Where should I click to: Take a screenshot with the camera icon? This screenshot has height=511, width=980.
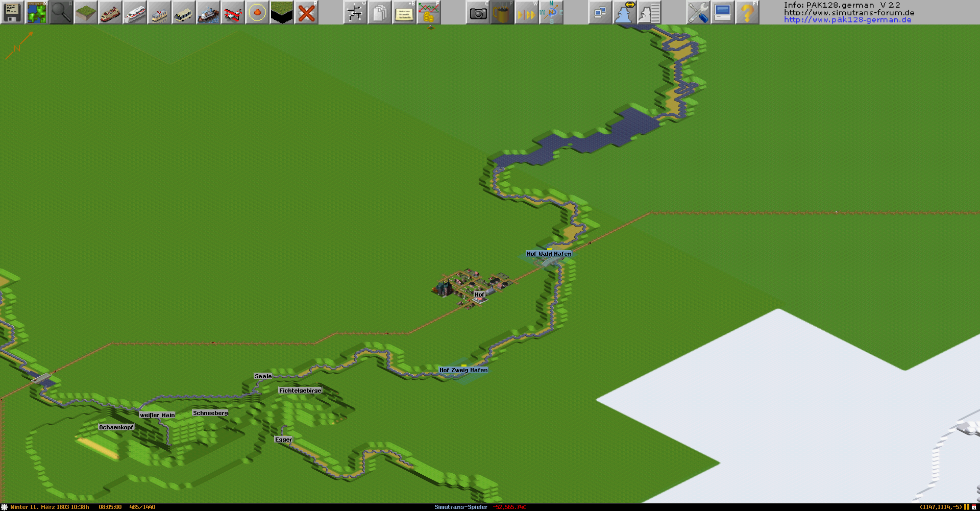coord(478,12)
